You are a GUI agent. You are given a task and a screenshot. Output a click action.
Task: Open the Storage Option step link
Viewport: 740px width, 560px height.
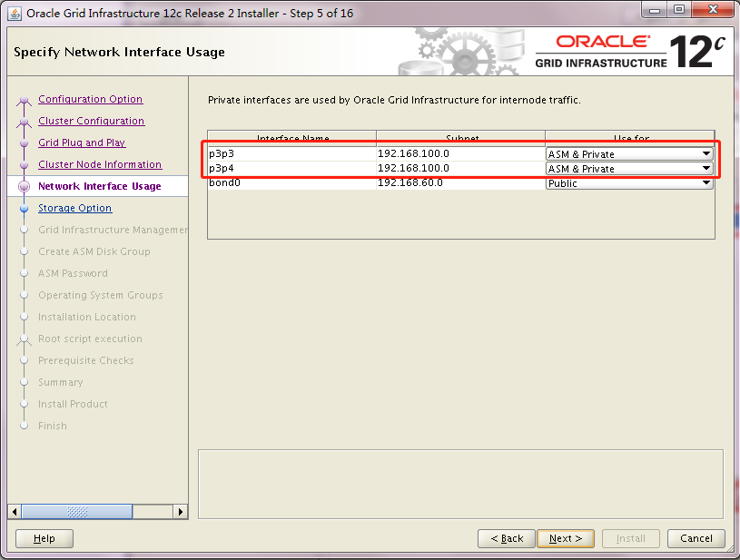point(75,208)
